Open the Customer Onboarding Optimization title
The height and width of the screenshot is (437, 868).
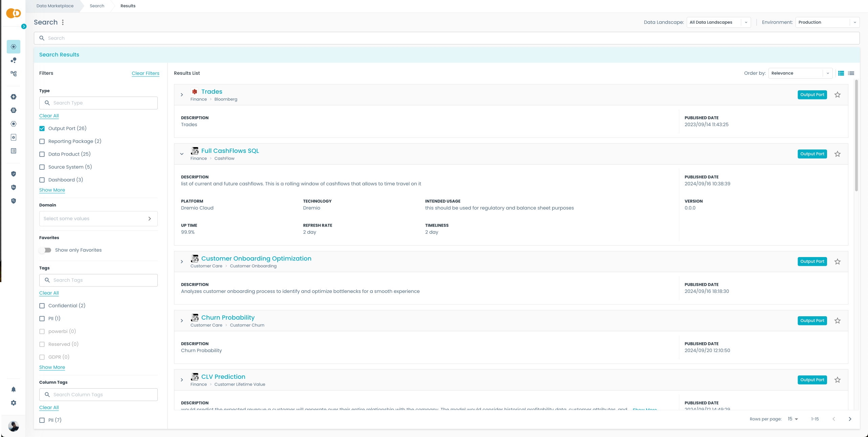pyautogui.click(x=256, y=258)
